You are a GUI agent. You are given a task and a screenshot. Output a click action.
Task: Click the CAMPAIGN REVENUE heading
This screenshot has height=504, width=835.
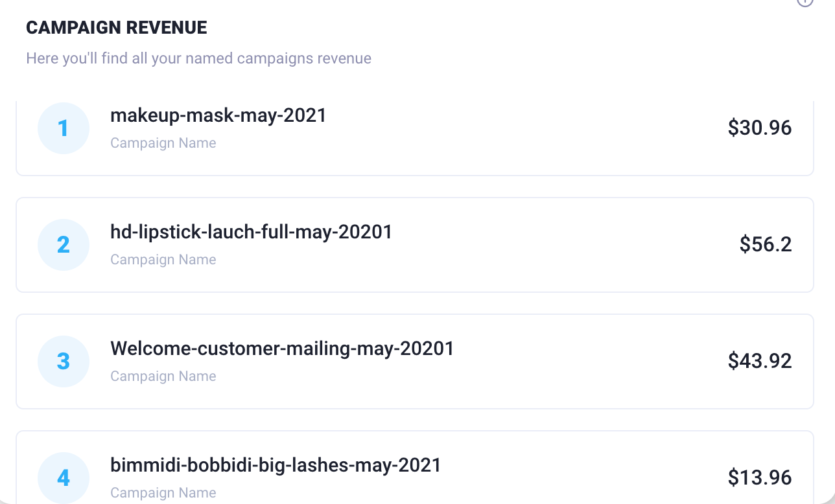(x=117, y=28)
